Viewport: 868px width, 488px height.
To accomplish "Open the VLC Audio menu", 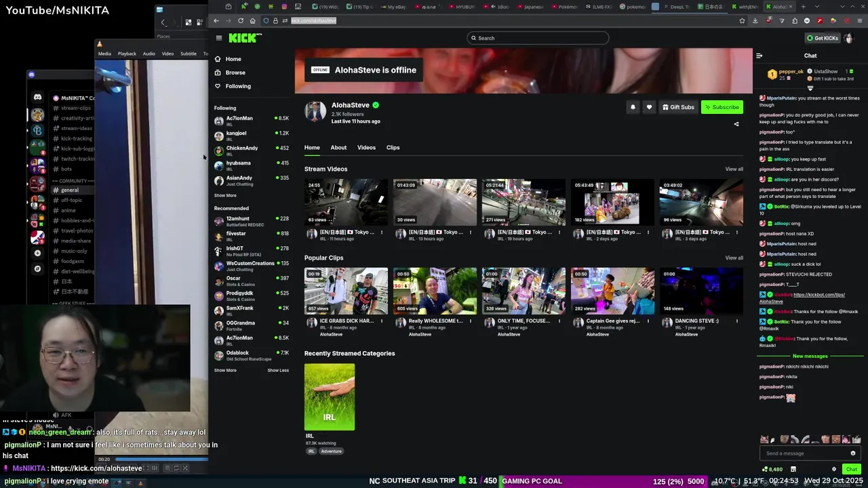I will (x=149, y=54).
